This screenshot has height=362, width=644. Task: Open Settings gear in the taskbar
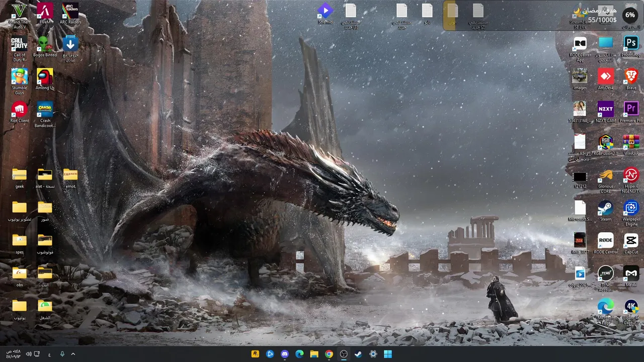tap(373, 354)
